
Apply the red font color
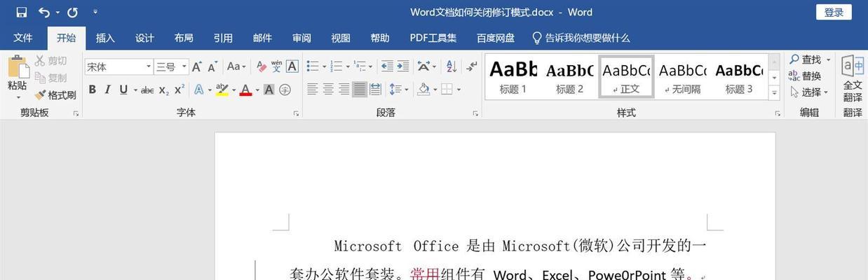coord(245,90)
